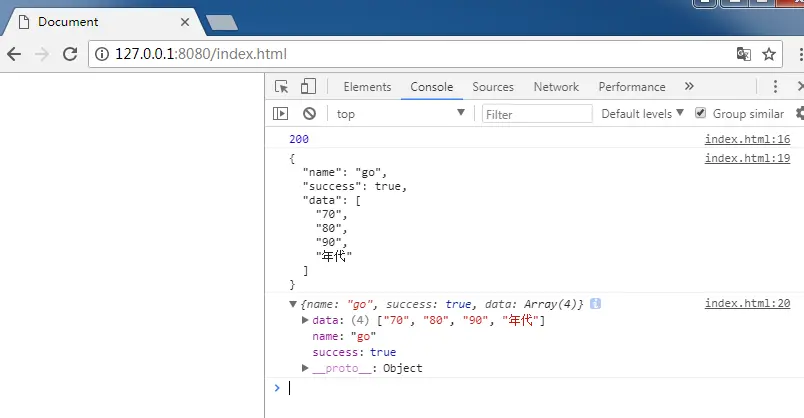Switch to the Network tab
The image size is (804, 418).
[556, 87]
